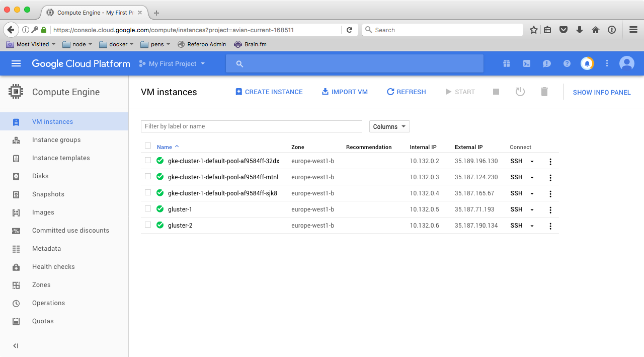The image size is (644, 357).
Task: Reload the page from the address bar
Action: coord(349,30)
